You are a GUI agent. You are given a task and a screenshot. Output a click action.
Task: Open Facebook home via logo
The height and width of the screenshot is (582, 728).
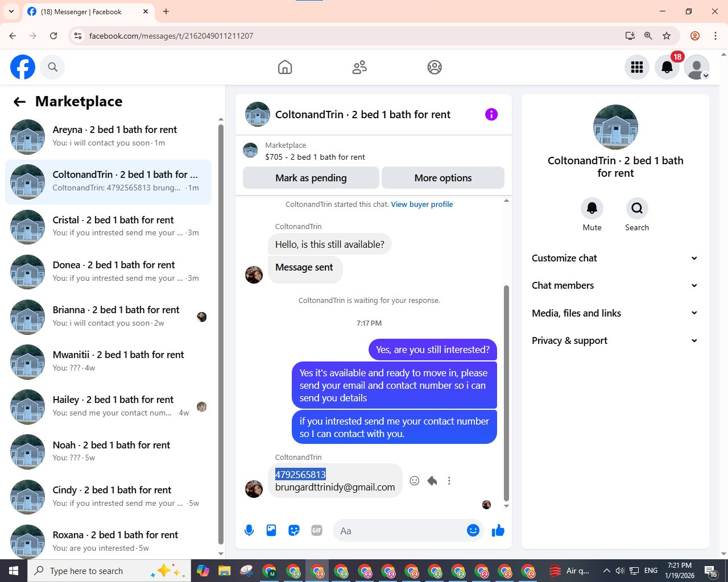coord(23,67)
